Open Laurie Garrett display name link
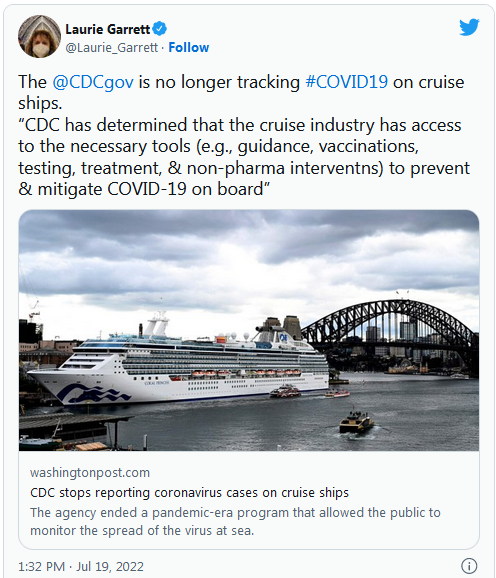This screenshot has width=496, height=578. 108,29
